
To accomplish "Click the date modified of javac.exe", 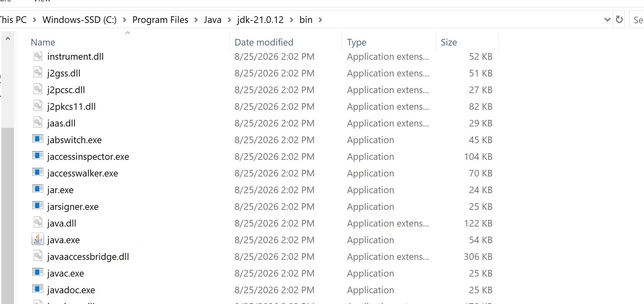I will coord(274,273).
